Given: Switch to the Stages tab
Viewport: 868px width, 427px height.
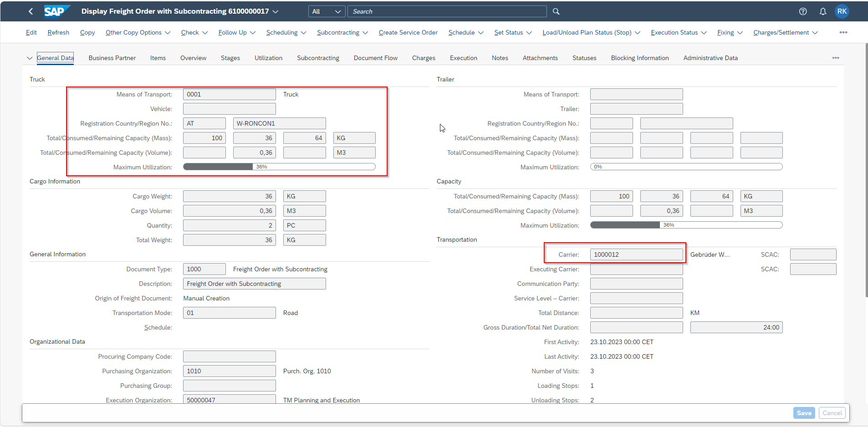Looking at the screenshot, I should (x=230, y=58).
